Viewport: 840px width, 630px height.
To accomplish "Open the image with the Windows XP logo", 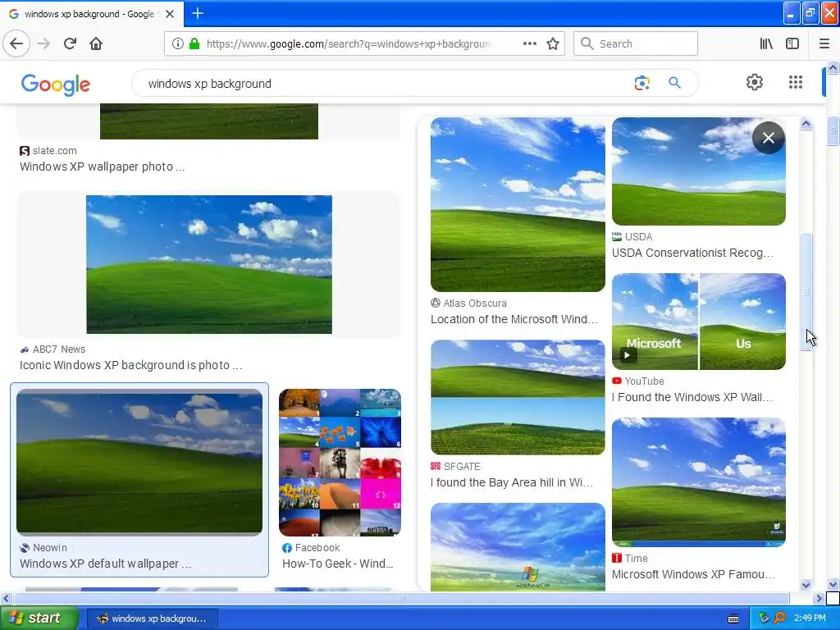I will coord(518,547).
